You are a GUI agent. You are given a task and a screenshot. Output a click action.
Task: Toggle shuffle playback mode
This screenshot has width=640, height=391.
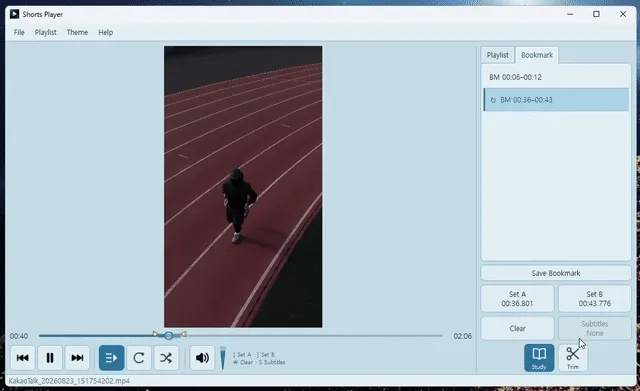pyautogui.click(x=166, y=358)
